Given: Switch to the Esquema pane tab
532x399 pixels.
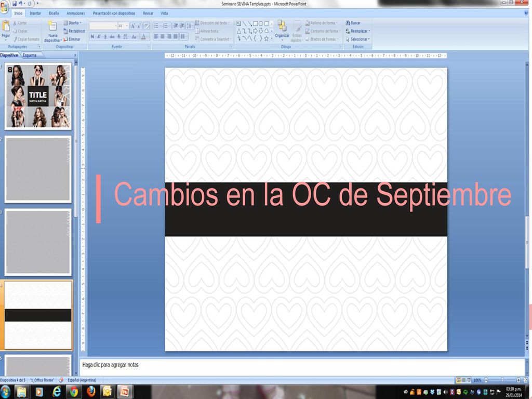Looking at the screenshot, I should [x=30, y=55].
